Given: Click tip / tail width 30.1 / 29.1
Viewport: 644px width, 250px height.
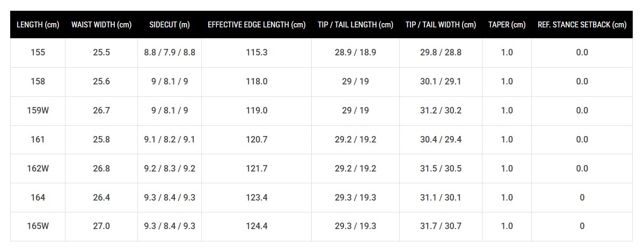Looking at the screenshot, I should (441, 82).
